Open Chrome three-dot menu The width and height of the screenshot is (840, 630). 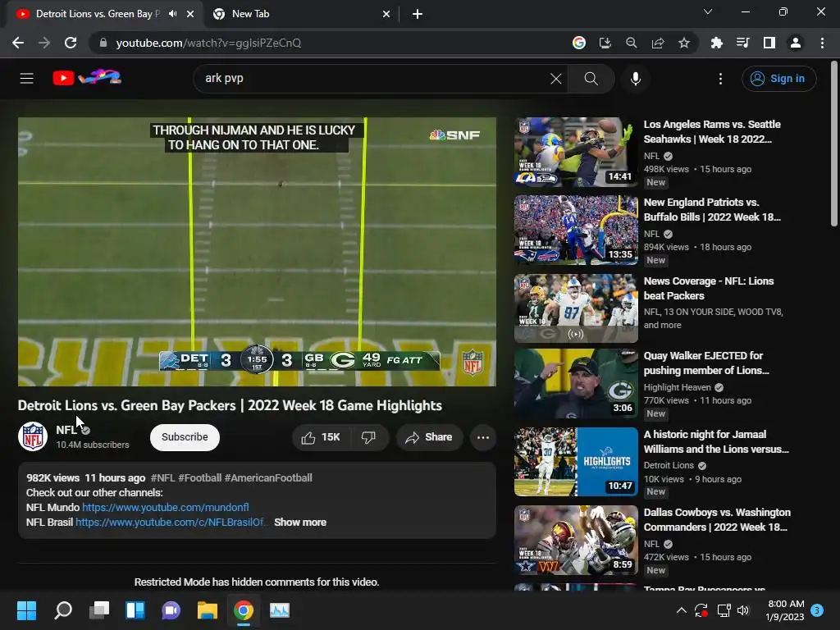pyautogui.click(x=822, y=43)
